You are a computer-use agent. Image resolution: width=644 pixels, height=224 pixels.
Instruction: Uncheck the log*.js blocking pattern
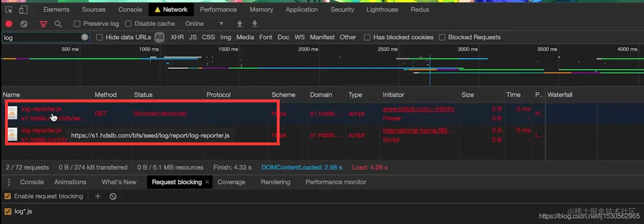coord(8,211)
